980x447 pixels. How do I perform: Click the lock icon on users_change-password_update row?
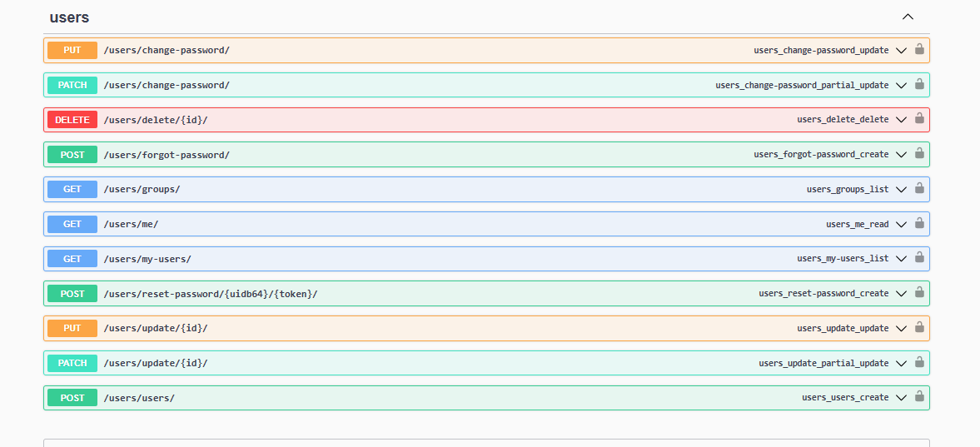(x=919, y=49)
